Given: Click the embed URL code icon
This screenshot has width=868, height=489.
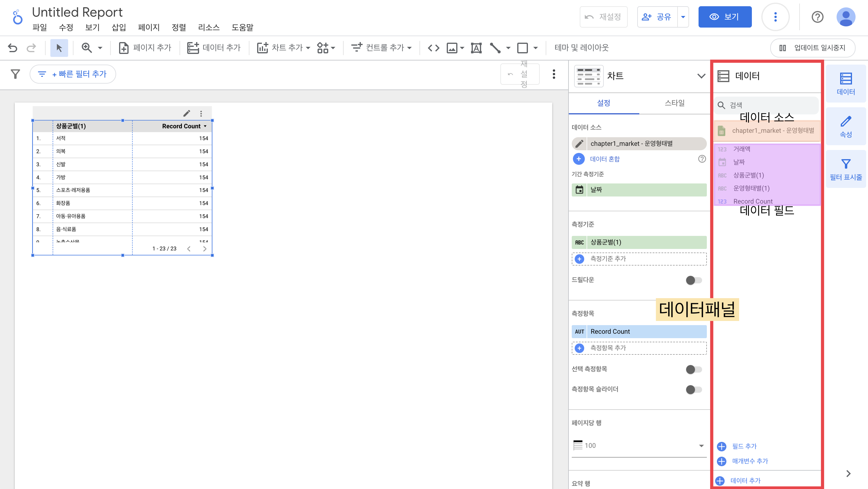Looking at the screenshot, I should [433, 48].
